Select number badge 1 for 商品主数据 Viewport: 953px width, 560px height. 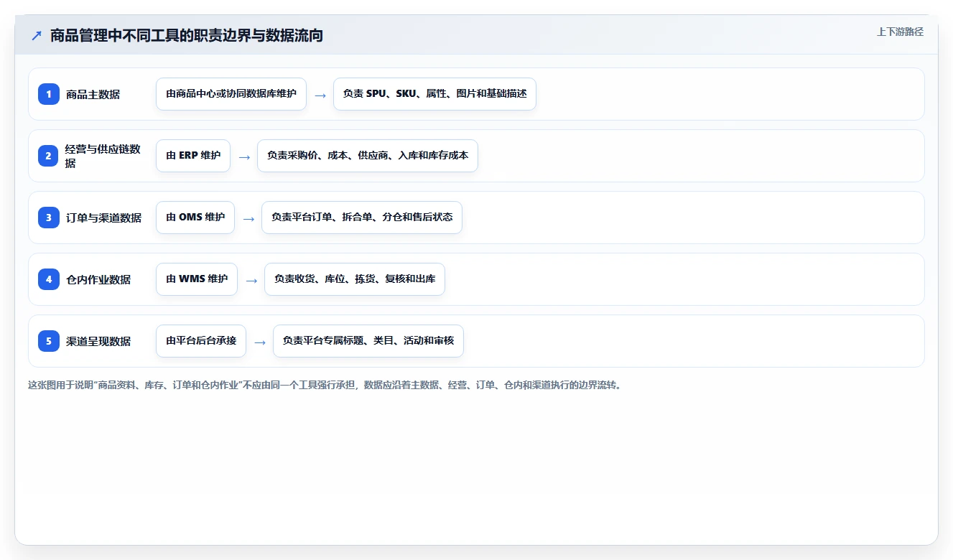49,93
